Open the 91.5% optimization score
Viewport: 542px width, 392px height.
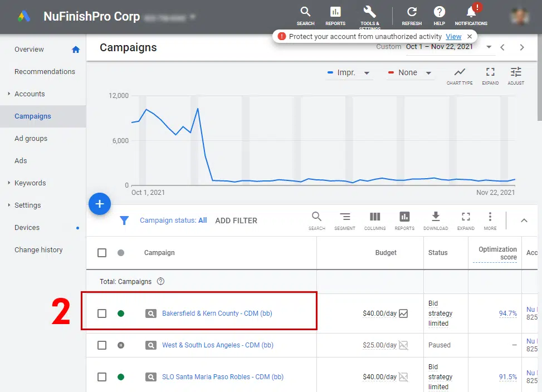click(508, 377)
